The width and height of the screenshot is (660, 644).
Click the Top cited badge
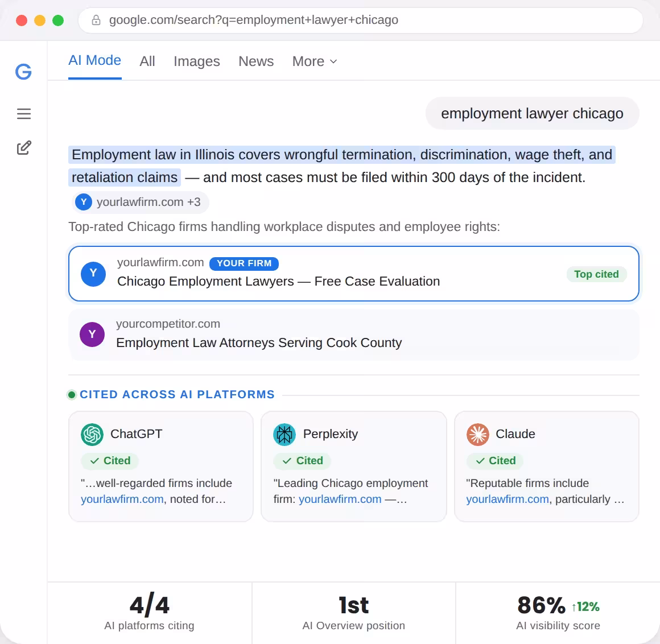[x=596, y=274]
